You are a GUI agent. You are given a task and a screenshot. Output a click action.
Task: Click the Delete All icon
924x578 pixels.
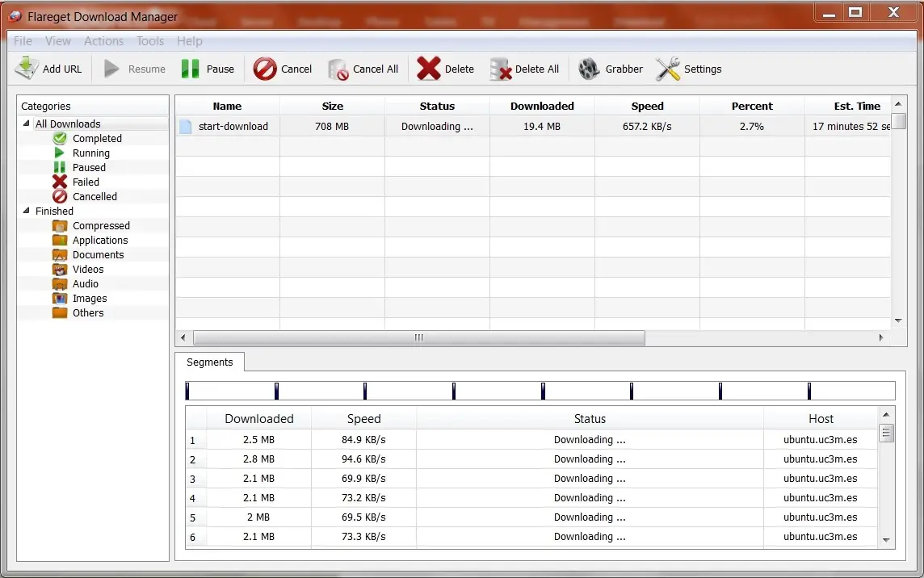point(500,69)
